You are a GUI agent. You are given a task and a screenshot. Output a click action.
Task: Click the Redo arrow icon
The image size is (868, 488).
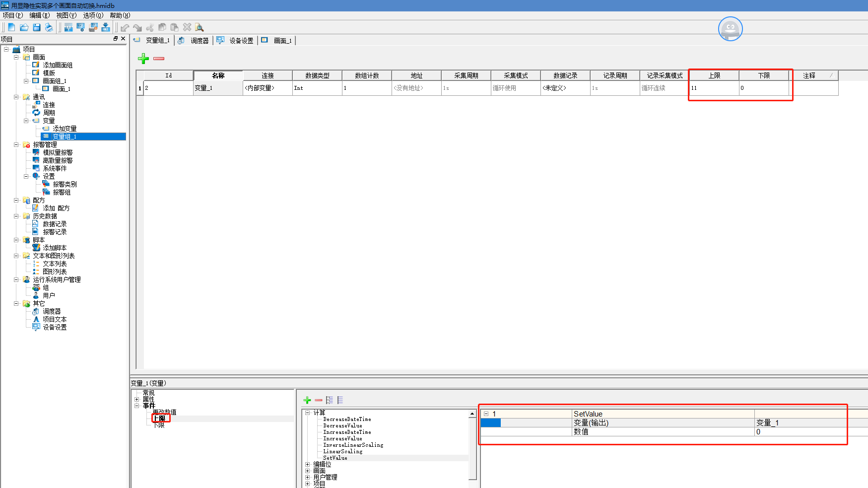pos(137,27)
